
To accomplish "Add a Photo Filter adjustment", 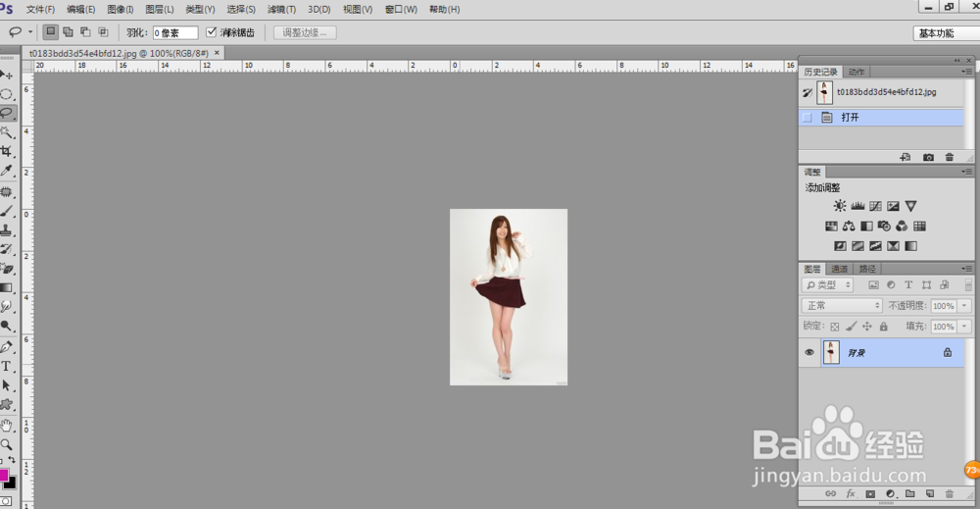I will click(884, 226).
